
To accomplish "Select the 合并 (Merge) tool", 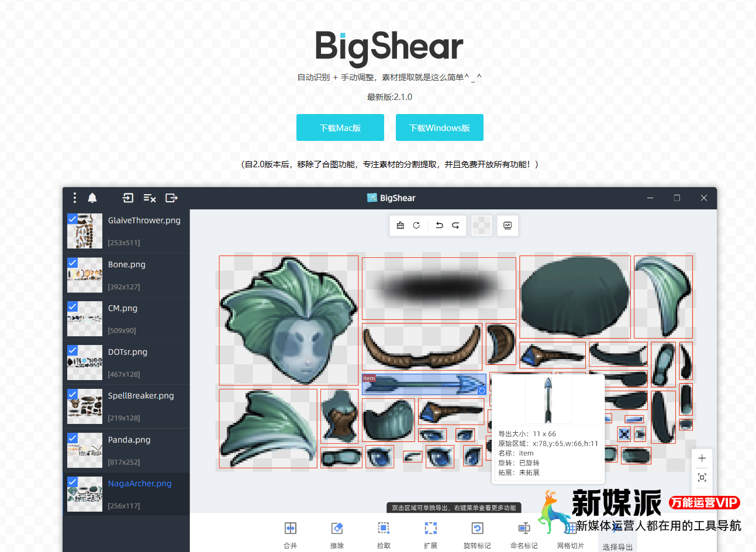I will (291, 532).
